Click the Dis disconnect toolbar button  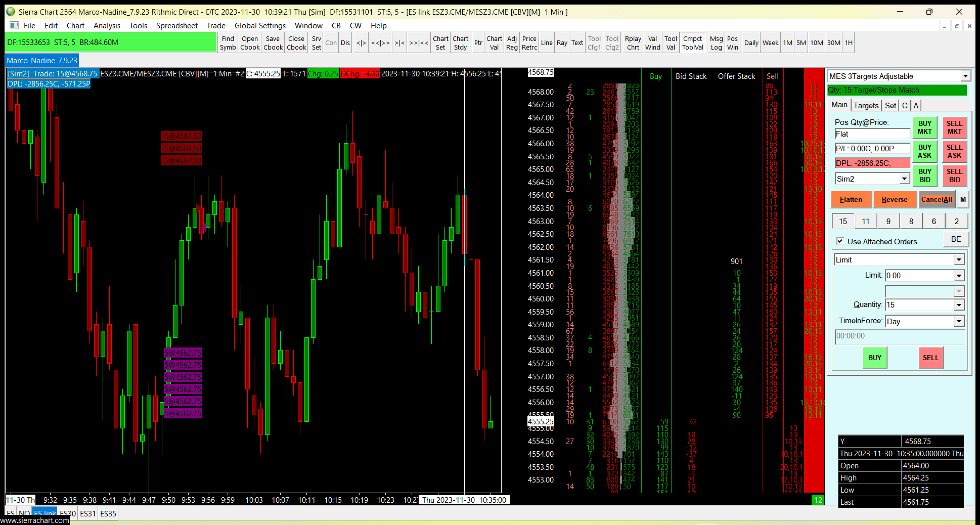click(345, 43)
